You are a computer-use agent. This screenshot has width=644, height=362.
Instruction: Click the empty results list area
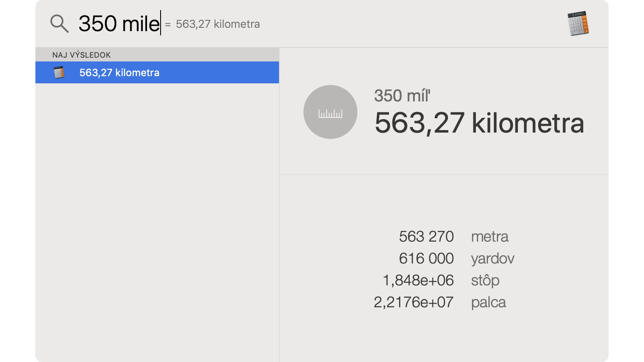coord(157,222)
